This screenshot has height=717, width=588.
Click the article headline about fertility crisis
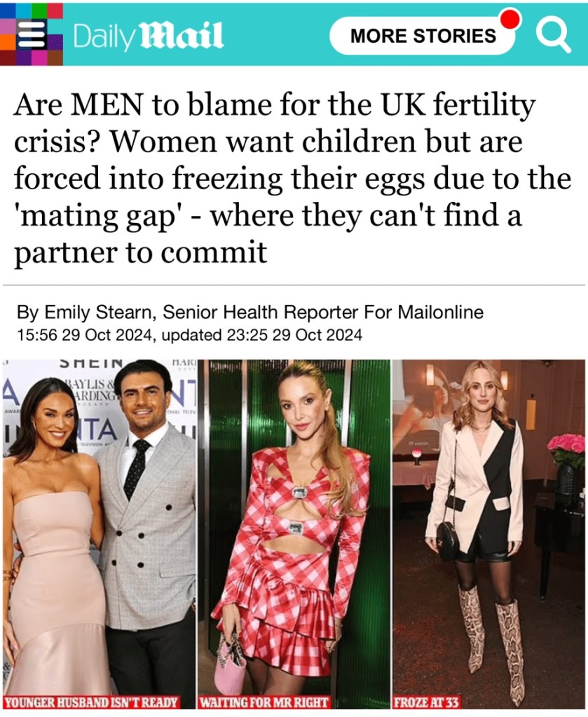[x=293, y=178]
